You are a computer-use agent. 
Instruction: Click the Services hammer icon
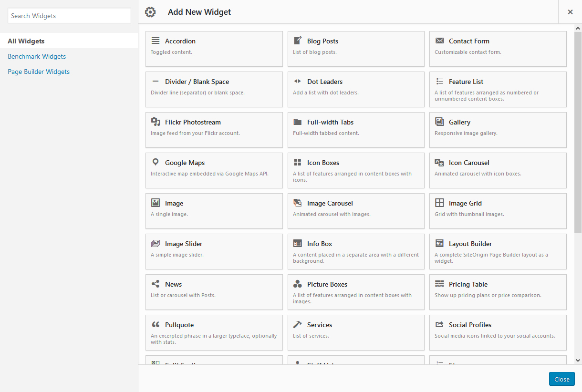297,325
